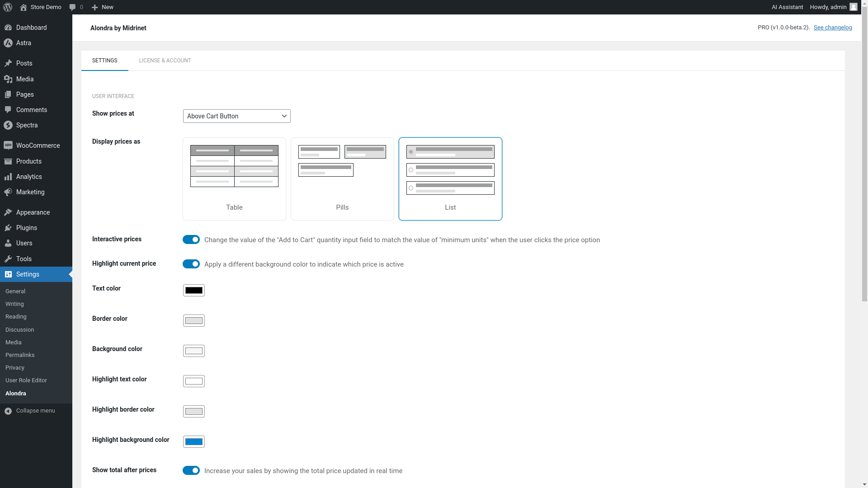Open General settings submenu item
The image size is (868, 488).
15,291
